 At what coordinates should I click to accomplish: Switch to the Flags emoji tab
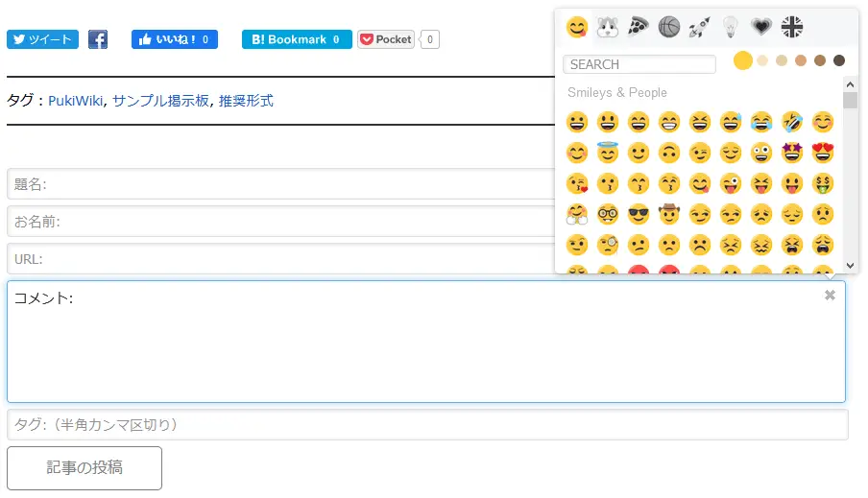[x=791, y=27]
